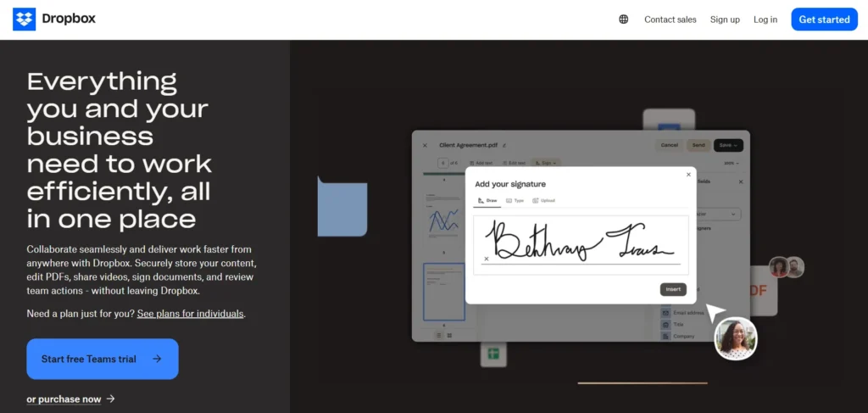Viewport: 868px width, 413px height.
Task: Click the green spreadsheet file icon
Action: [492, 354]
